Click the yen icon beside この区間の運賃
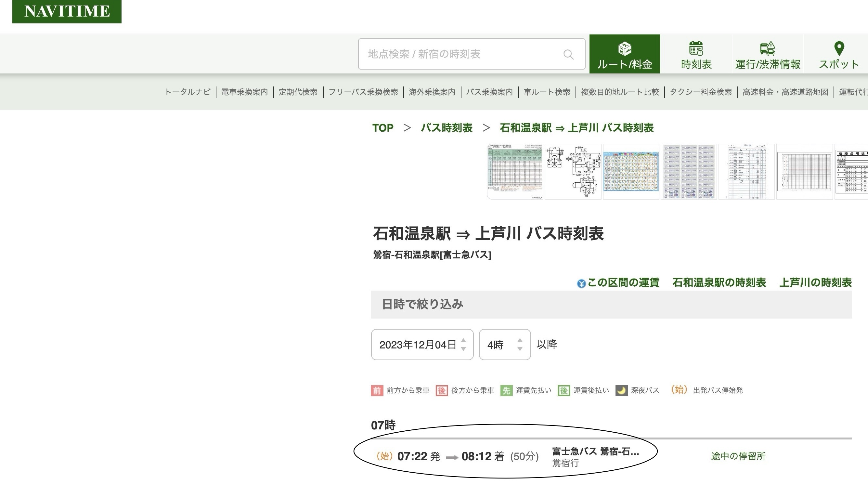Image resolution: width=868 pixels, height=484 pixels. (x=581, y=283)
